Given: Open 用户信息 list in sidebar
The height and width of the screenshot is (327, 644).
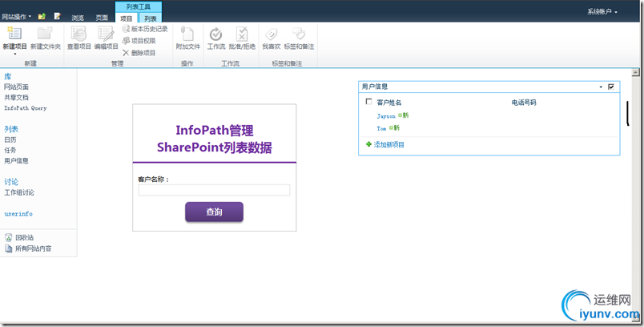Looking at the screenshot, I should (x=17, y=160).
